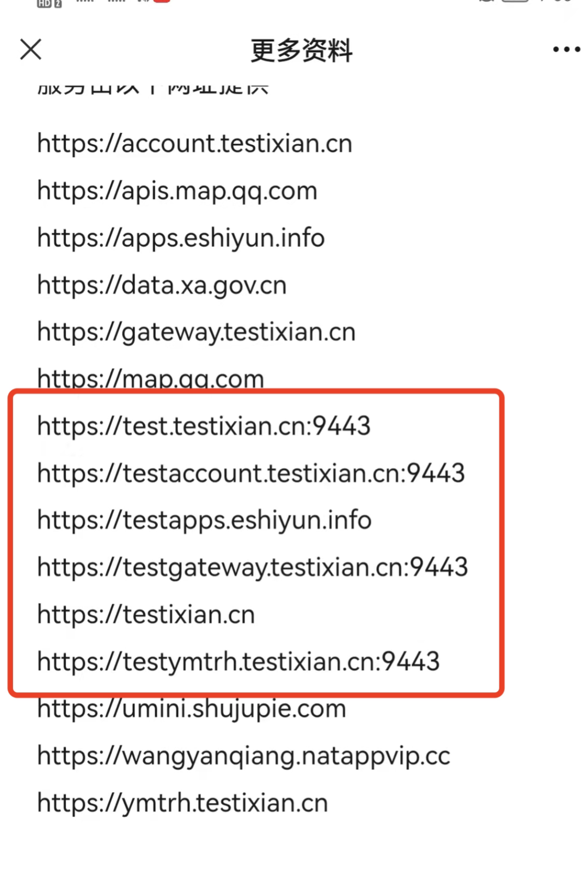Tap the partially hidden 网址提供 heading text
588x871 pixels.
click(x=218, y=88)
